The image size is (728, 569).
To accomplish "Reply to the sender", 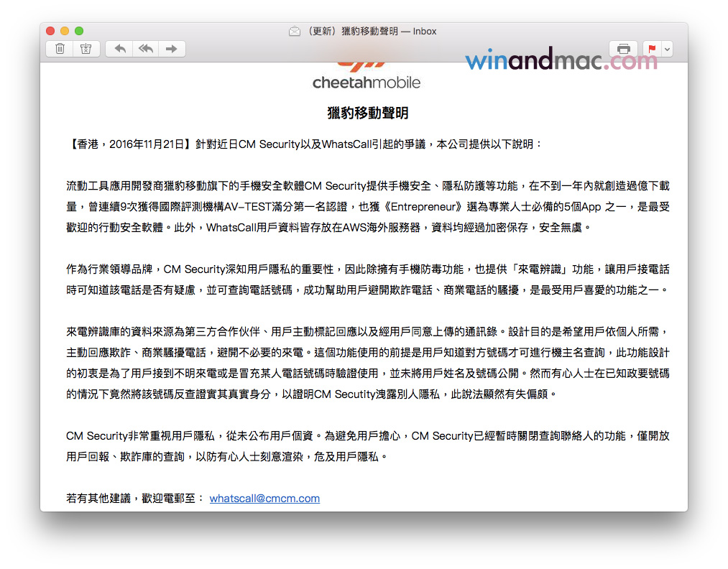I will click(120, 49).
